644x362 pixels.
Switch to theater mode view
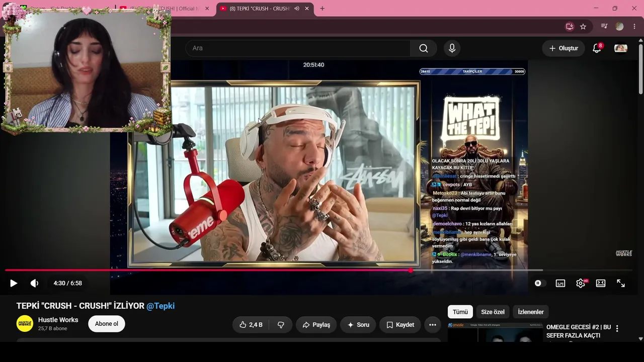(601, 283)
